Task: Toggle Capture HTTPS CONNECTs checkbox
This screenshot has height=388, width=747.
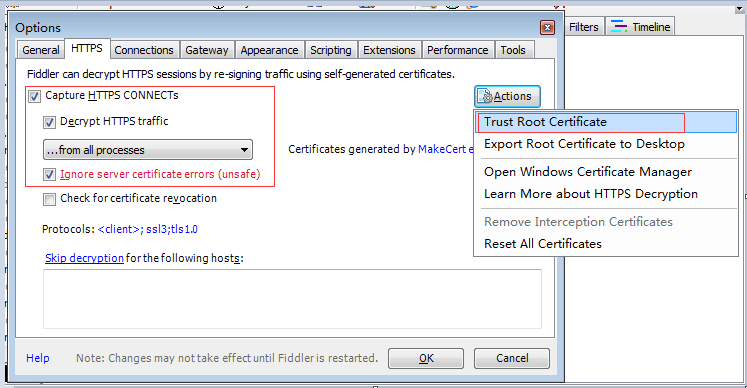Action: (x=34, y=96)
